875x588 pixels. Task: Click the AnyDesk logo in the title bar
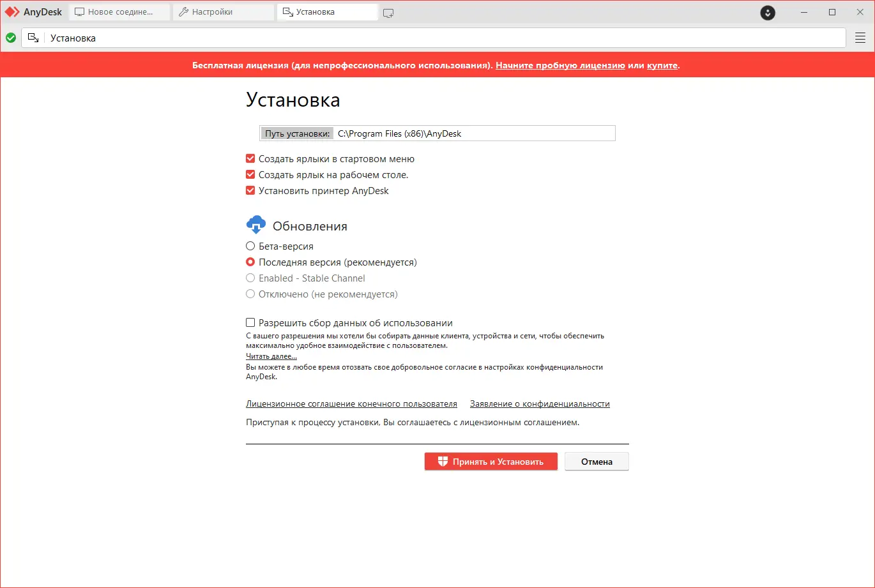[x=13, y=11]
